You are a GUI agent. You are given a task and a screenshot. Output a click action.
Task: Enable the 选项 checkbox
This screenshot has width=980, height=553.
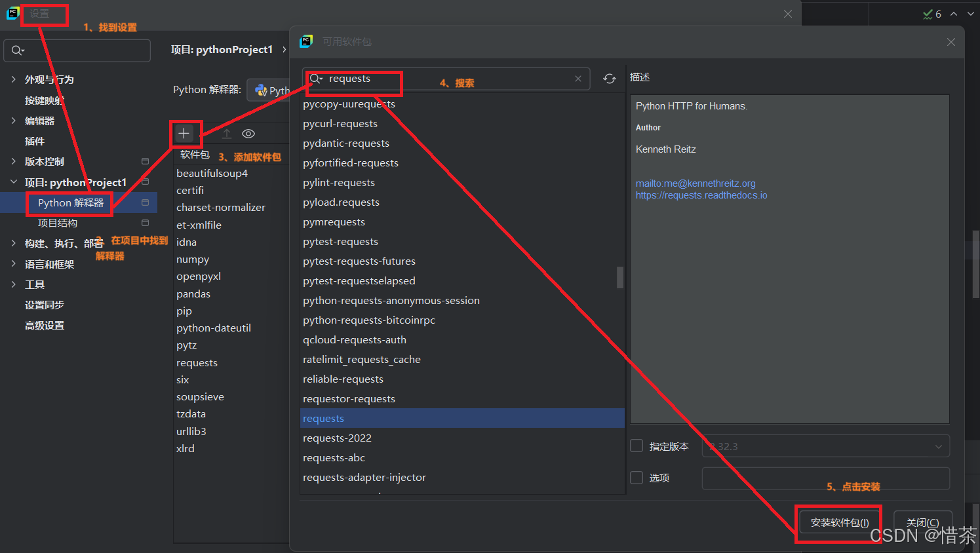coord(637,478)
